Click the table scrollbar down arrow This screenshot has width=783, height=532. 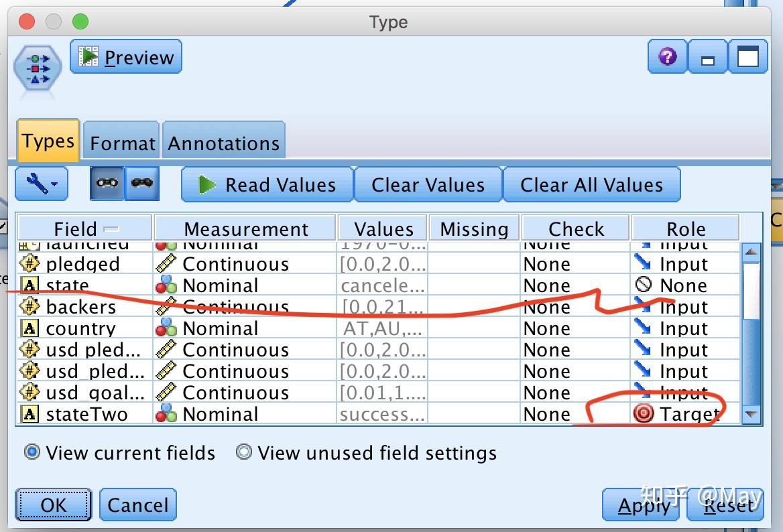[x=751, y=414]
